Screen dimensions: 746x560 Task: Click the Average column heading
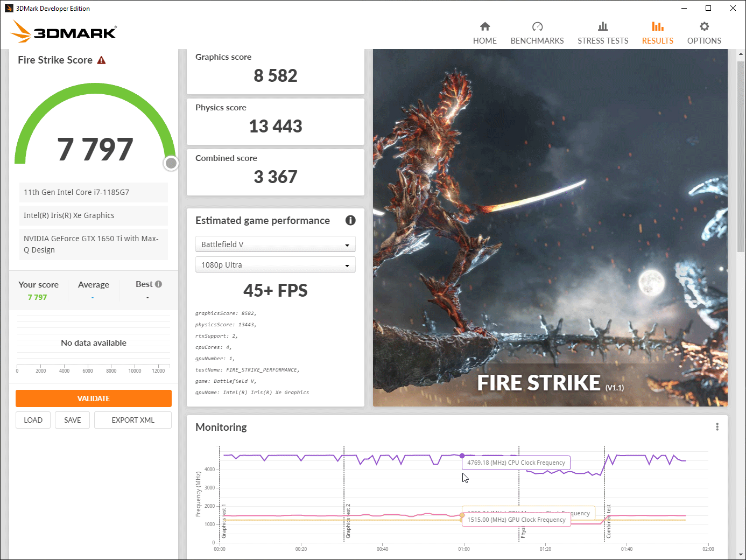pos(94,285)
